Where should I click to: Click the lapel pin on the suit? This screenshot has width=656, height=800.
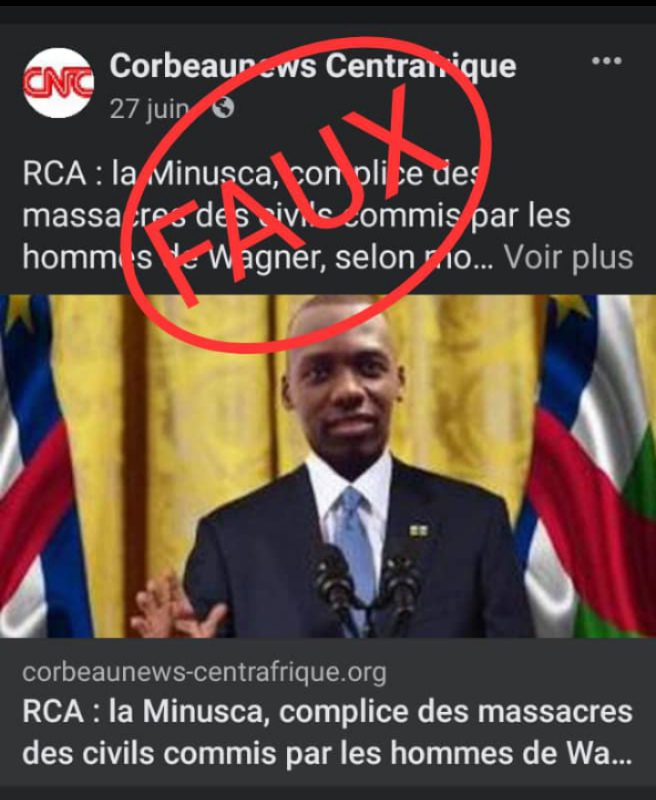[418, 532]
